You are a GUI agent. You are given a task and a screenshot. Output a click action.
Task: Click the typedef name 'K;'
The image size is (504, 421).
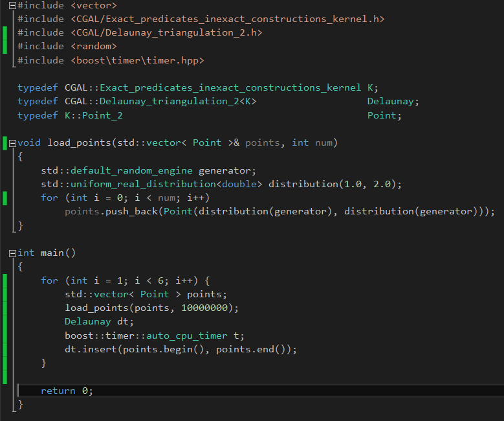(373, 88)
